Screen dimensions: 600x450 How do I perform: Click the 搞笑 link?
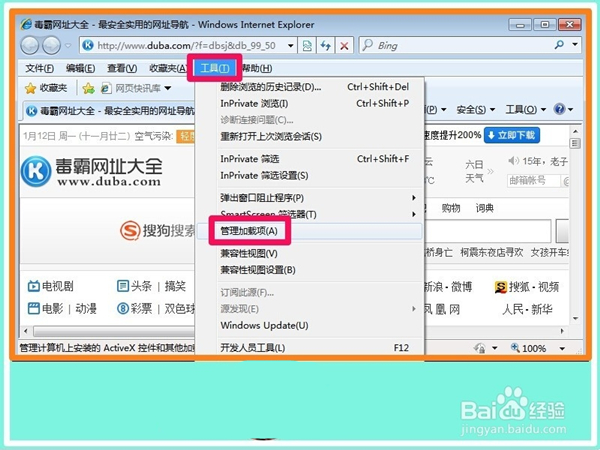click(x=175, y=286)
